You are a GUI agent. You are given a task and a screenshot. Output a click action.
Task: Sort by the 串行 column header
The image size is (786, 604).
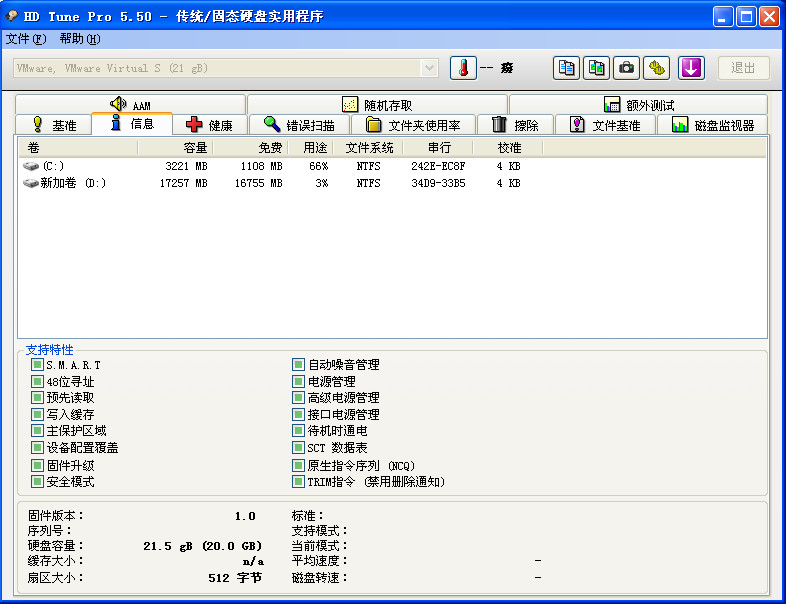438,148
